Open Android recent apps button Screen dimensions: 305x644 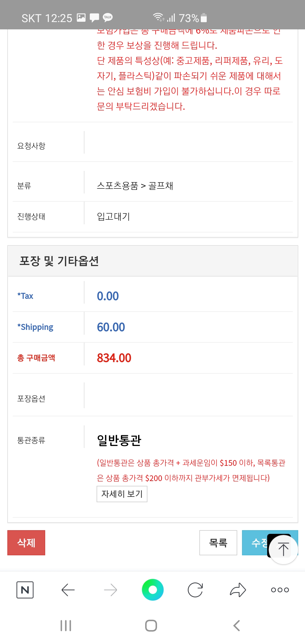coord(66,626)
